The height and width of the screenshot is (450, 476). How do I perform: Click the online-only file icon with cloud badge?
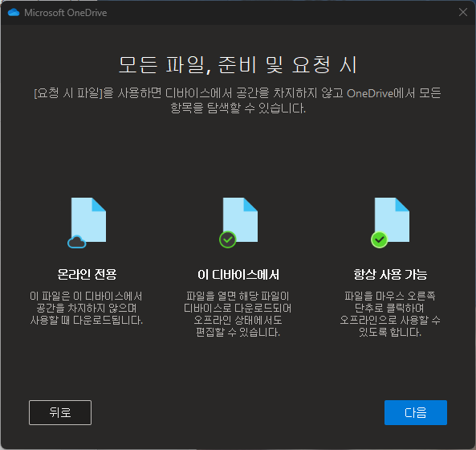87,223
